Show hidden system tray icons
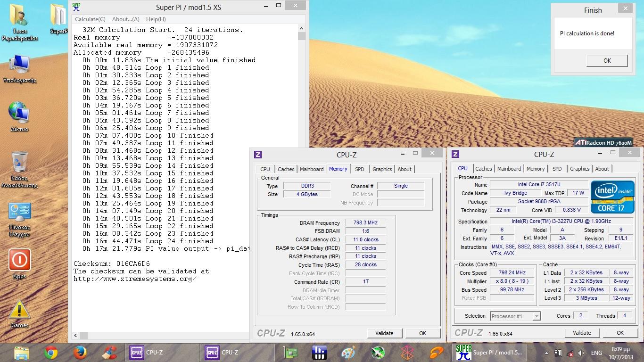The width and height of the screenshot is (644, 362). point(546,353)
